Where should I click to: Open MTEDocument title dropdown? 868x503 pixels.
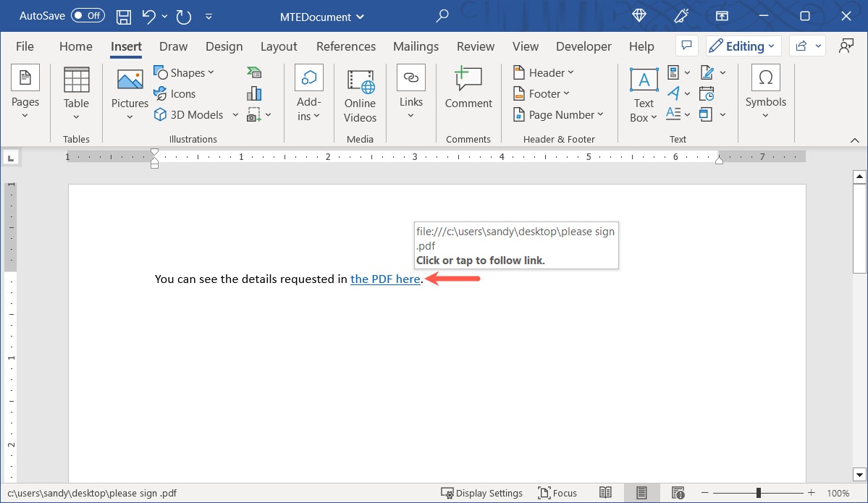coord(322,17)
